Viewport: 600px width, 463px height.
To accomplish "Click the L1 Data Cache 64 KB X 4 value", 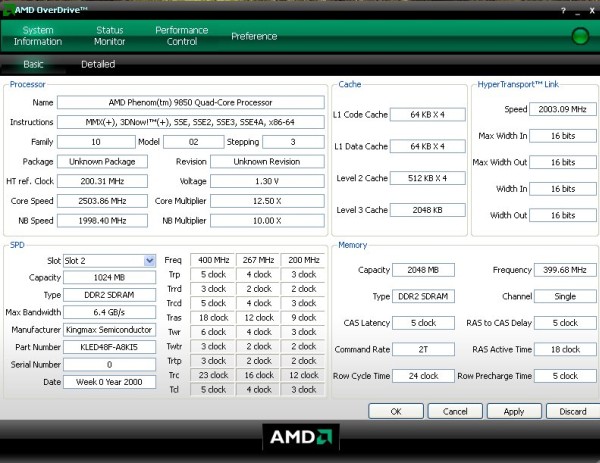I will pyautogui.click(x=427, y=146).
